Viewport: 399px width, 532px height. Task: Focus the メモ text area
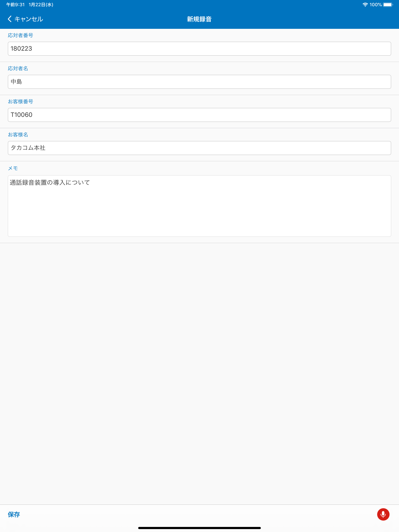(x=199, y=206)
